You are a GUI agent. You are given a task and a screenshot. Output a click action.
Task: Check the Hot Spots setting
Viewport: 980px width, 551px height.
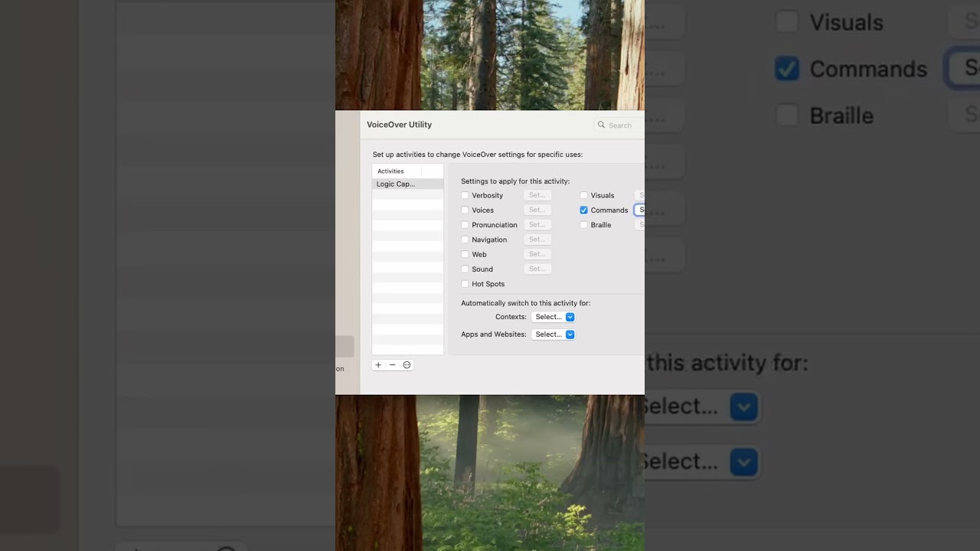(x=465, y=283)
